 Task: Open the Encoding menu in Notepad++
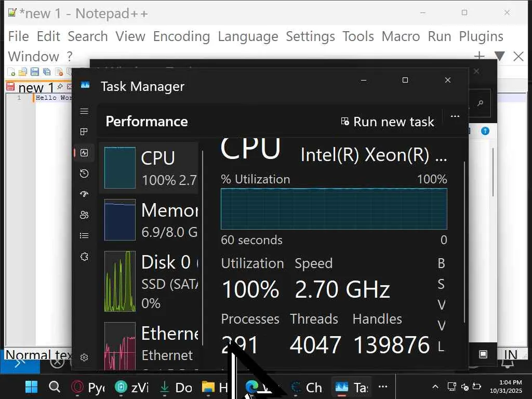coord(181,36)
